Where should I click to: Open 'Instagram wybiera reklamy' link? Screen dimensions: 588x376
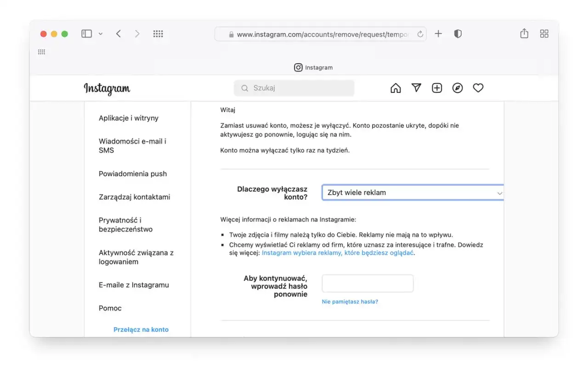pos(338,253)
